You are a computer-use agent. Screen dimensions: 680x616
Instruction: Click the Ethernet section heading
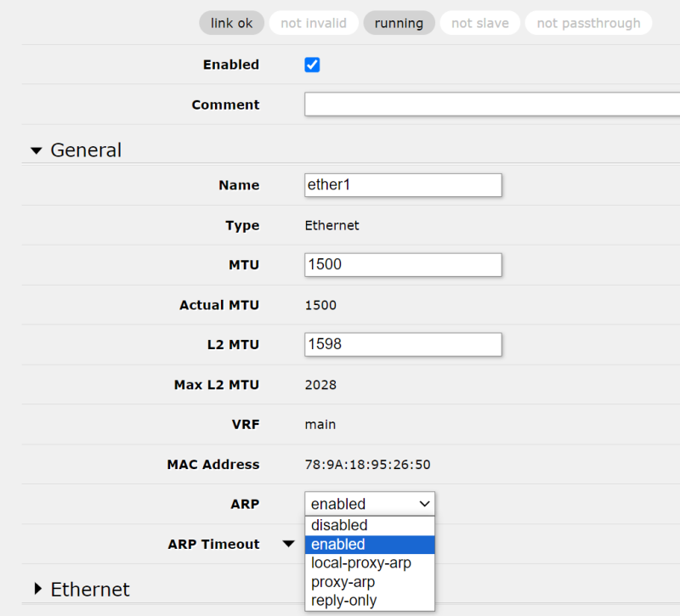pos(90,590)
